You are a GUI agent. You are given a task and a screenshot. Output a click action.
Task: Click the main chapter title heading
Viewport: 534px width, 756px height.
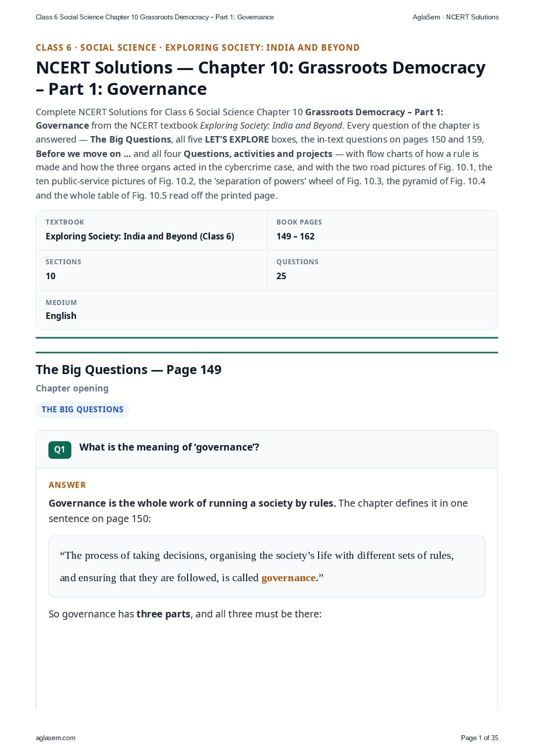pyautogui.click(x=261, y=78)
